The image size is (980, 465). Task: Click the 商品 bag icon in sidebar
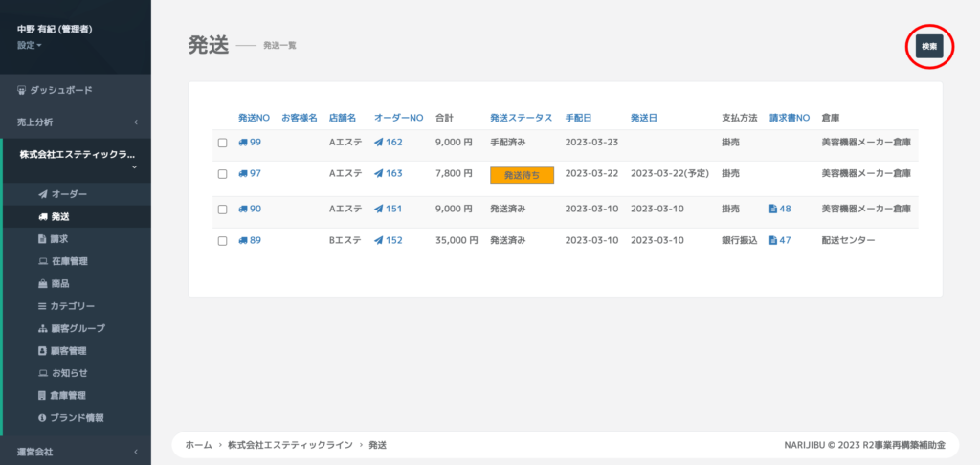pyautogui.click(x=42, y=284)
